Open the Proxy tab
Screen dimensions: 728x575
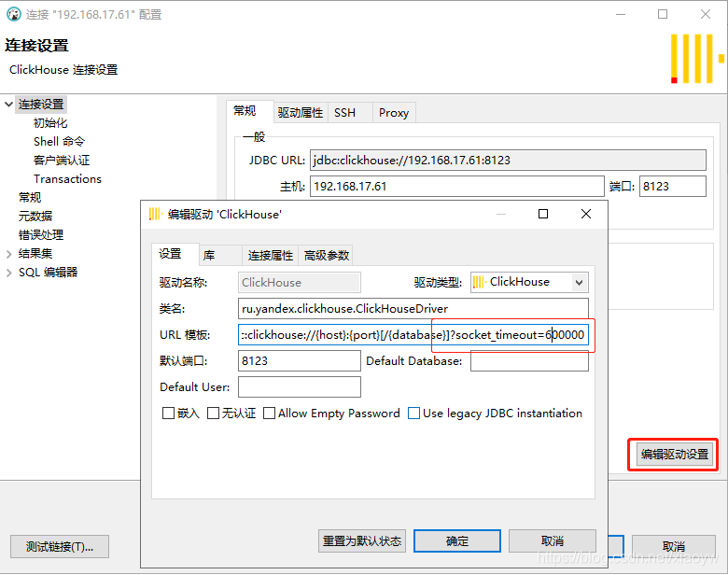pyautogui.click(x=394, y=113)
